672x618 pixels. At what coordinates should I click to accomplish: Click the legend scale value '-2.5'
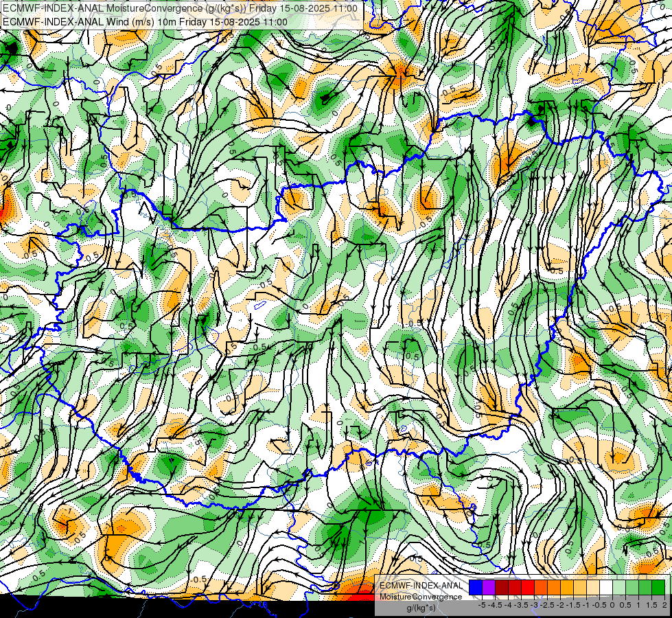(547, 605)
